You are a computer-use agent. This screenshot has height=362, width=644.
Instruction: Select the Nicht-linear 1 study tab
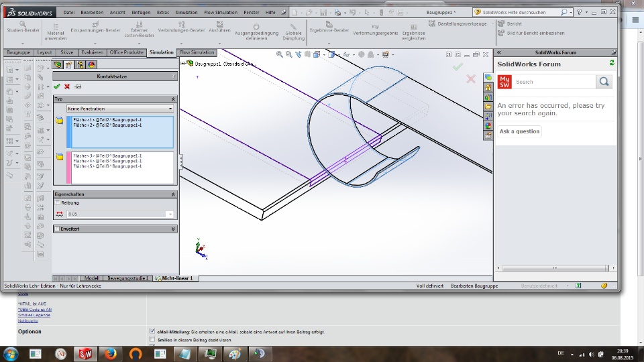pos(174,278)
